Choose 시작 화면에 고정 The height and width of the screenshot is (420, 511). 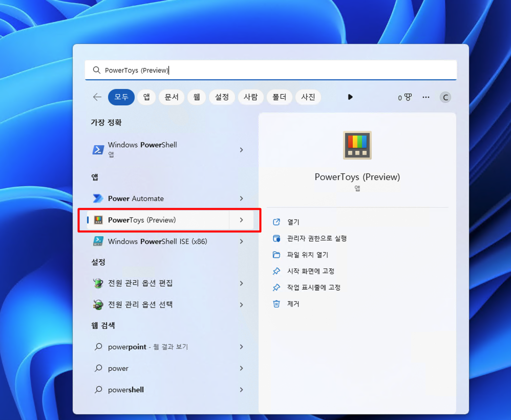click(x=311, y=271)
